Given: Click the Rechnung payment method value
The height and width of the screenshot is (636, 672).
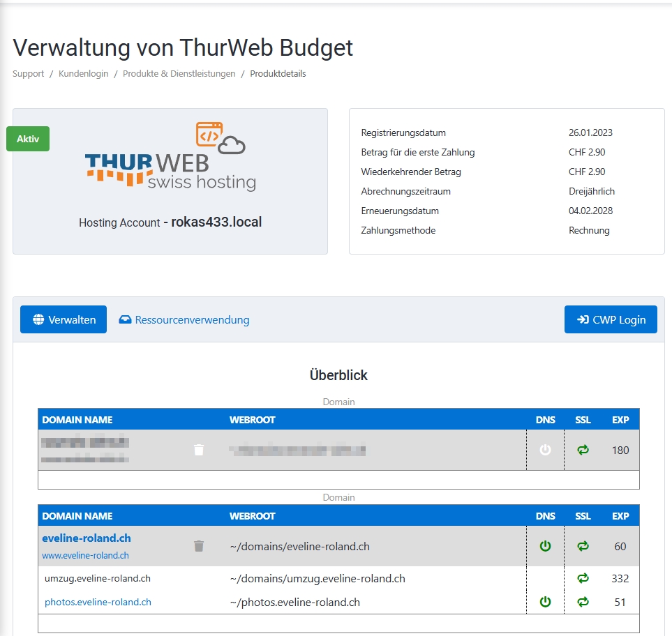Looking at the screenshot, I should pyautogui.click(x=589, y=230).
